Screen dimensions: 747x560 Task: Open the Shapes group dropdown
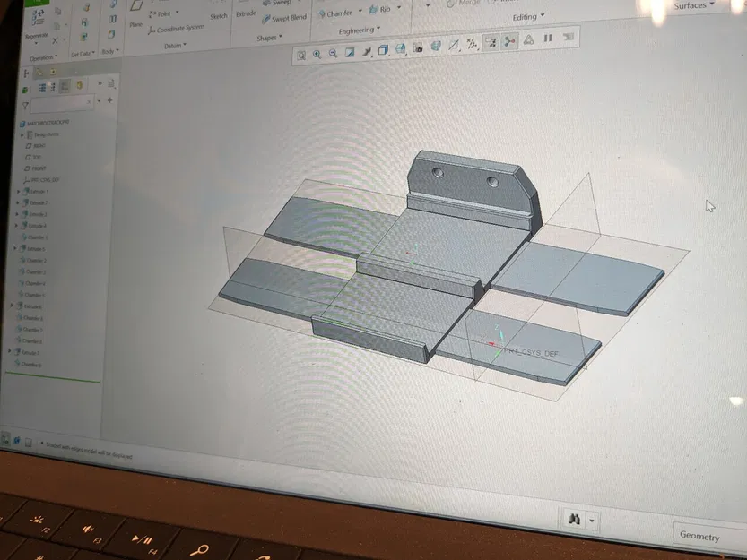269,38
